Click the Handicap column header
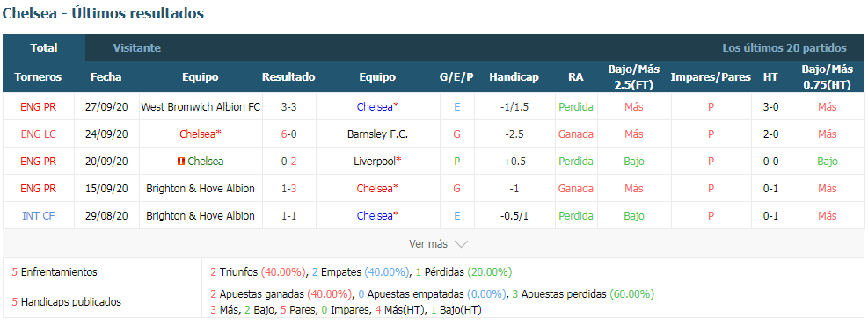Image resolution: width=868 pixels, height=325 pixels. coord(514,77)
